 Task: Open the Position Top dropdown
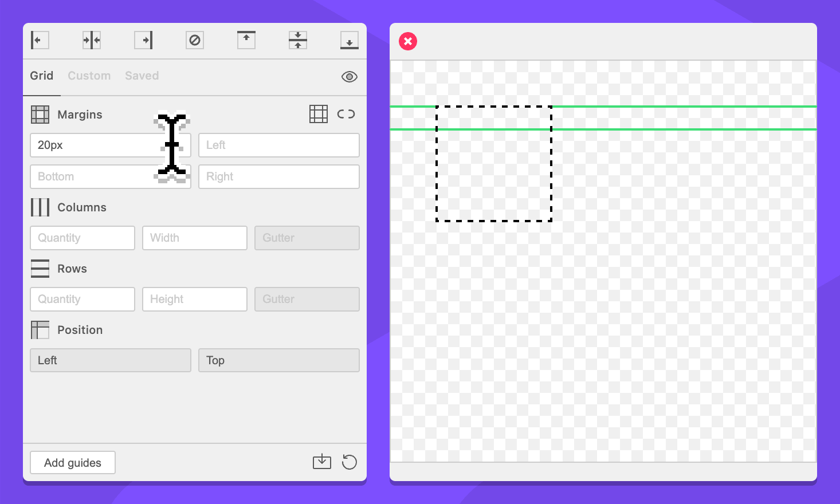pos(279,360)
